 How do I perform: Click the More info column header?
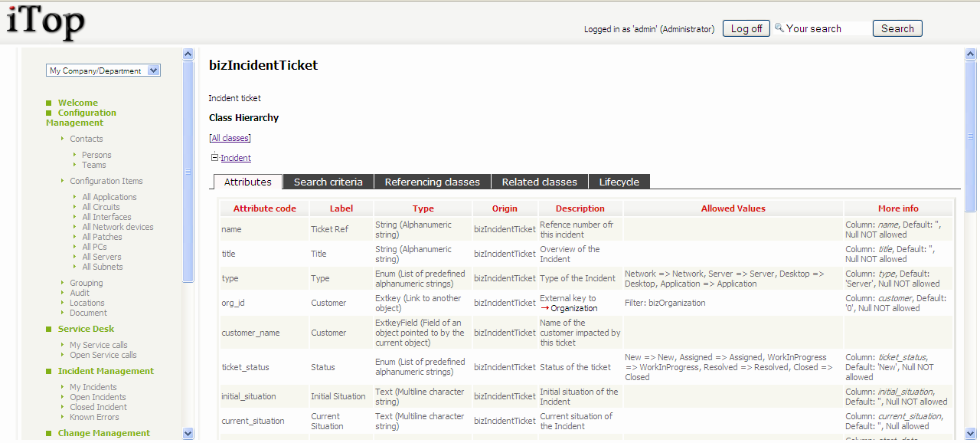coord(898,208)
